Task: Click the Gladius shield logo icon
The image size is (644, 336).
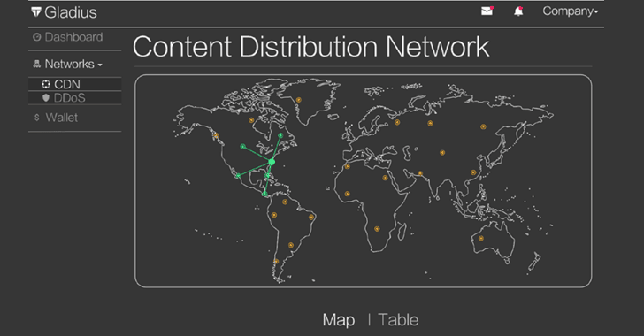Action: pyautogui.click(x=36, y=12)
